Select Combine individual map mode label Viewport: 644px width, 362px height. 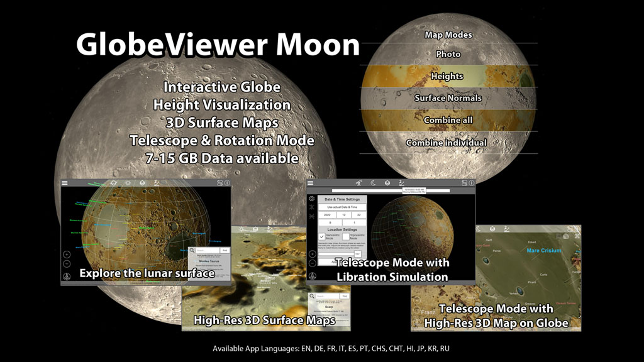(x=447, y=143)
